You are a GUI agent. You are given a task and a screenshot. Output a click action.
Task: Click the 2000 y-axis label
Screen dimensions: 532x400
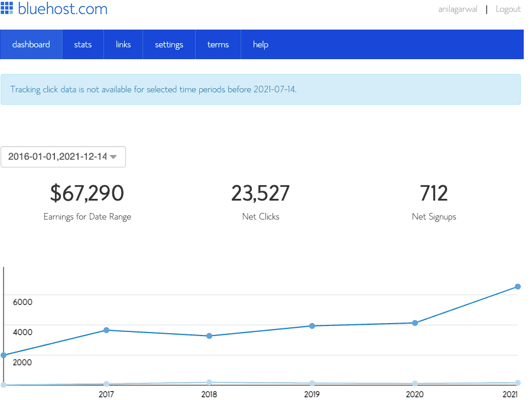22,362
